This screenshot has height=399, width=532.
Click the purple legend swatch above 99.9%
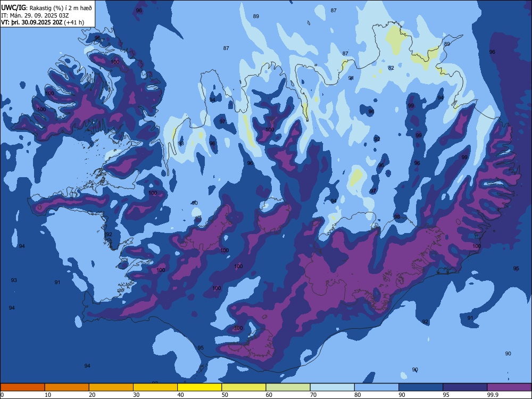point(509,387)
